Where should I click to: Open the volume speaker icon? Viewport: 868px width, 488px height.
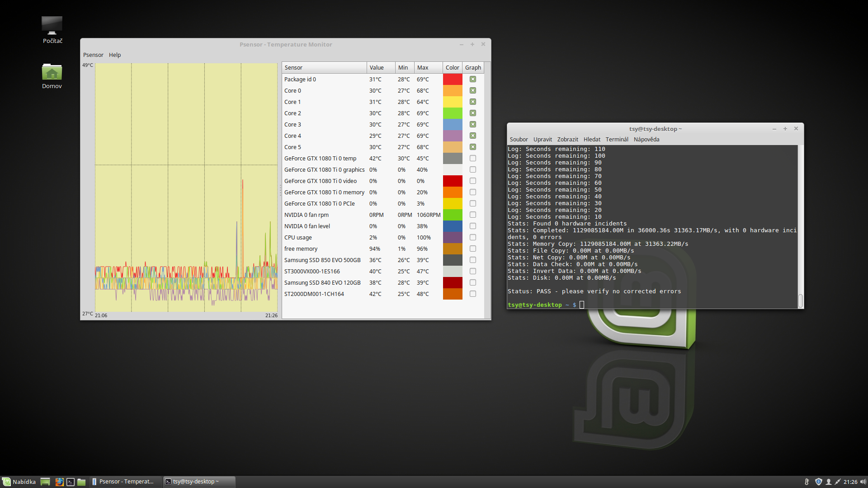pyautogui.click(x=863, y=482)
